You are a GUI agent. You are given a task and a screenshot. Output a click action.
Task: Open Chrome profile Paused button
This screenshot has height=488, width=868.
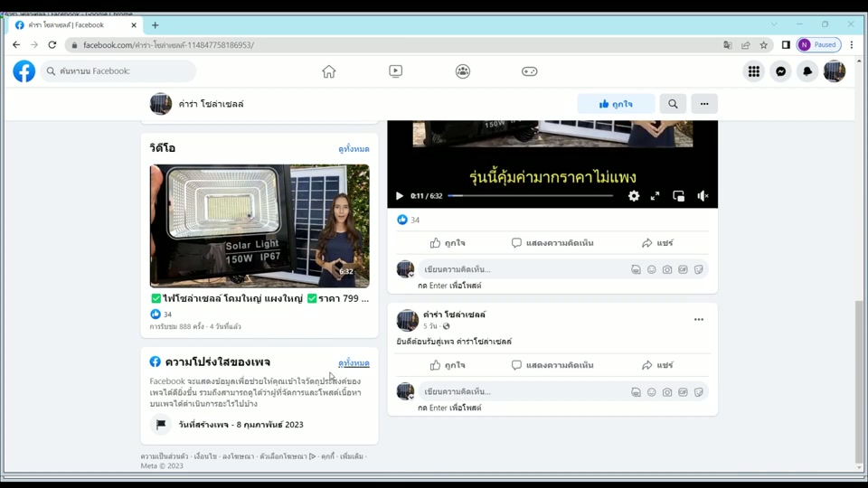pos(819,45)
